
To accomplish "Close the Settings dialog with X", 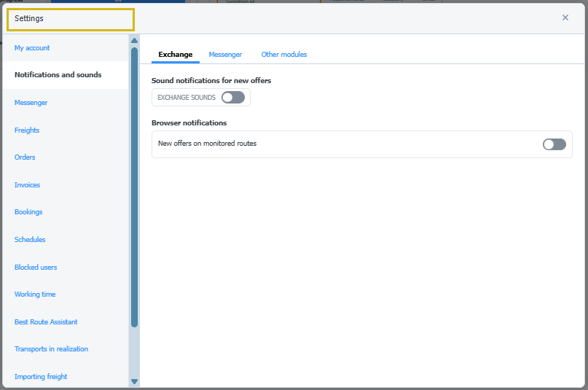I will click(x=565, y=17).
